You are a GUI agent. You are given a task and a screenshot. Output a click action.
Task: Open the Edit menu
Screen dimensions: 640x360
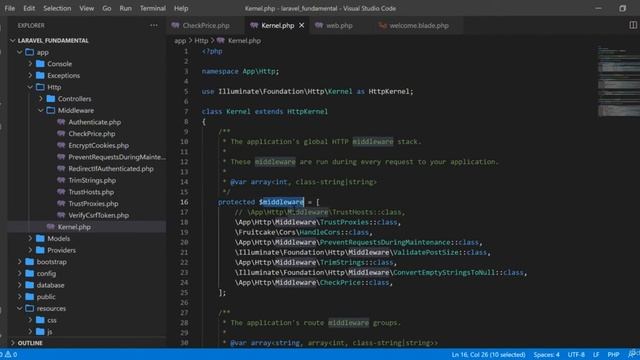tap(29, 8)
